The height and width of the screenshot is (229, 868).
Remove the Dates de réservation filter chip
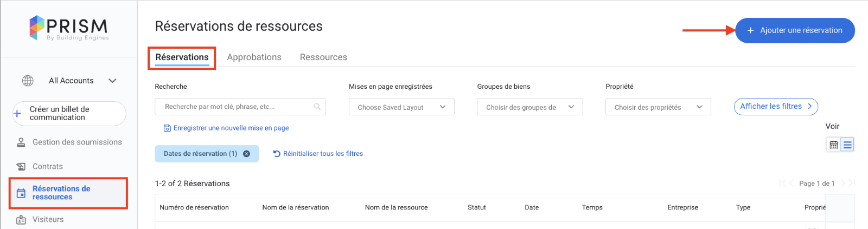tap(246, 154)
